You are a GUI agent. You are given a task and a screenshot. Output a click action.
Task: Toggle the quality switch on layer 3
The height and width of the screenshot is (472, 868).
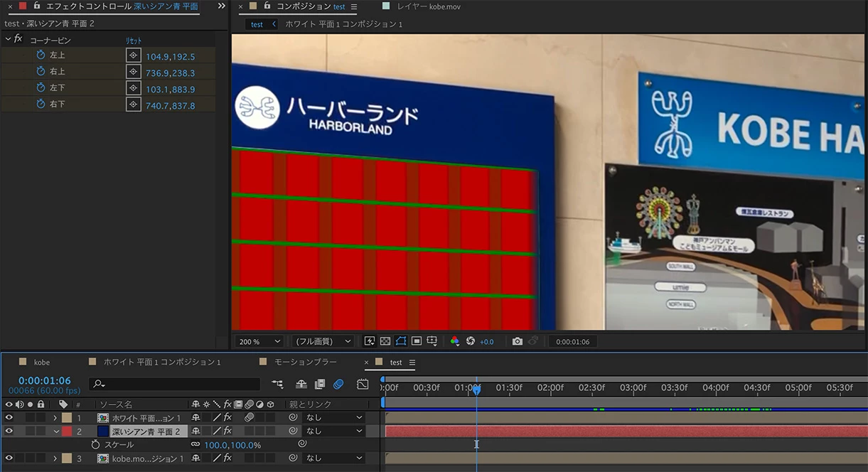point(217,458)
